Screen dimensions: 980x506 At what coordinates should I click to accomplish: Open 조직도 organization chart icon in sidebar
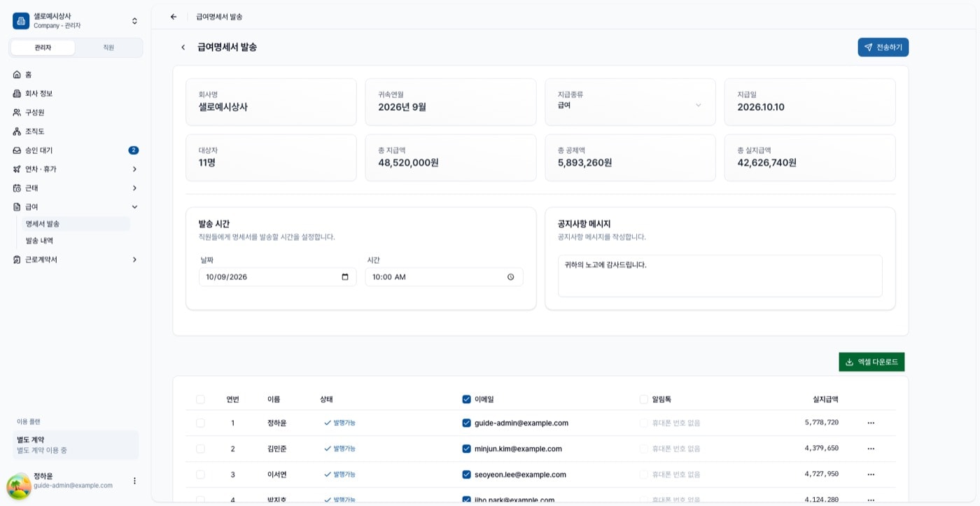[17, 131]
